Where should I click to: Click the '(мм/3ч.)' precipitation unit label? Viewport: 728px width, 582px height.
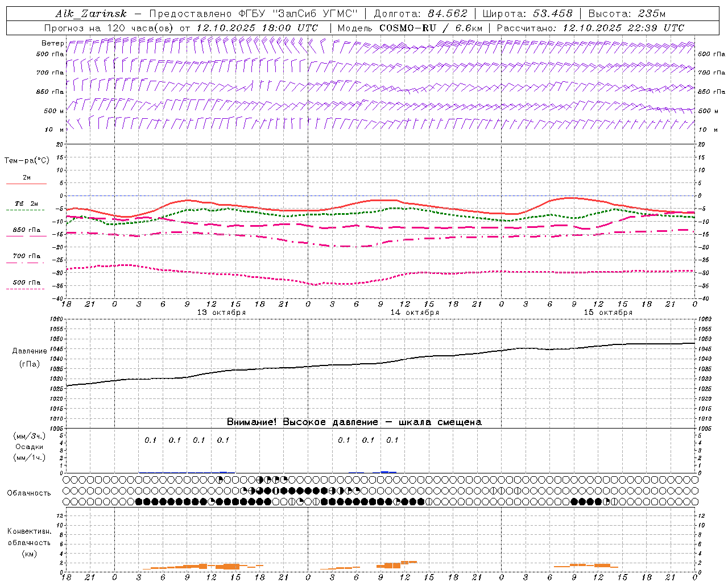point(30,436)
